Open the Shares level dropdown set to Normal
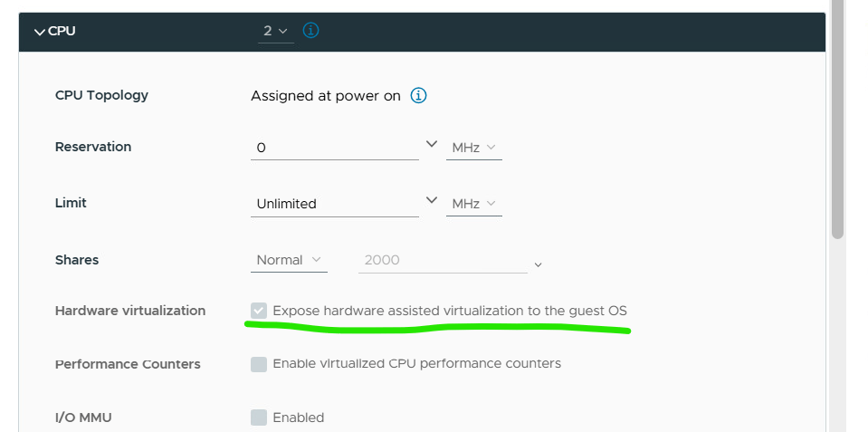Viewport: 868px width, 432px height. pyautogui.click(x=289, y=260)
